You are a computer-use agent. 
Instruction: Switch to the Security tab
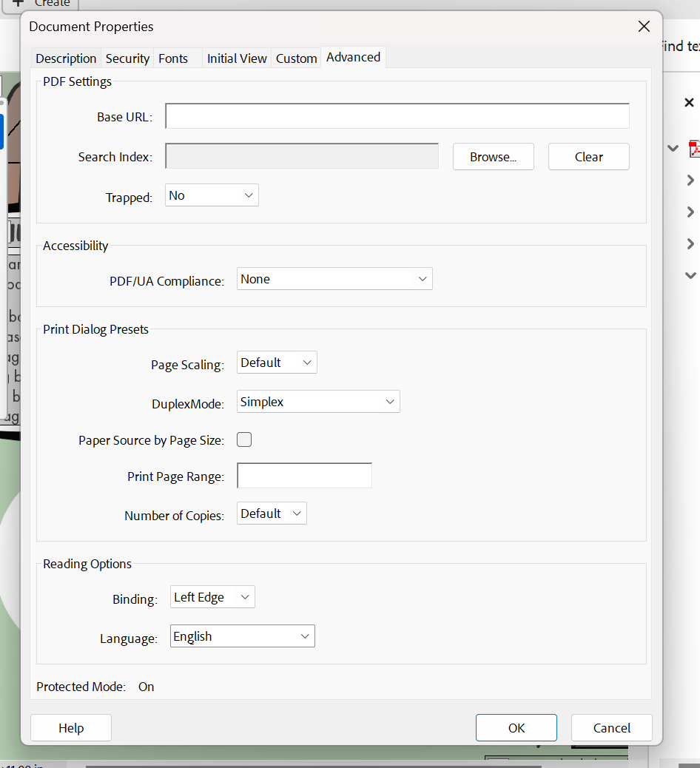click(x=127, y=58)
